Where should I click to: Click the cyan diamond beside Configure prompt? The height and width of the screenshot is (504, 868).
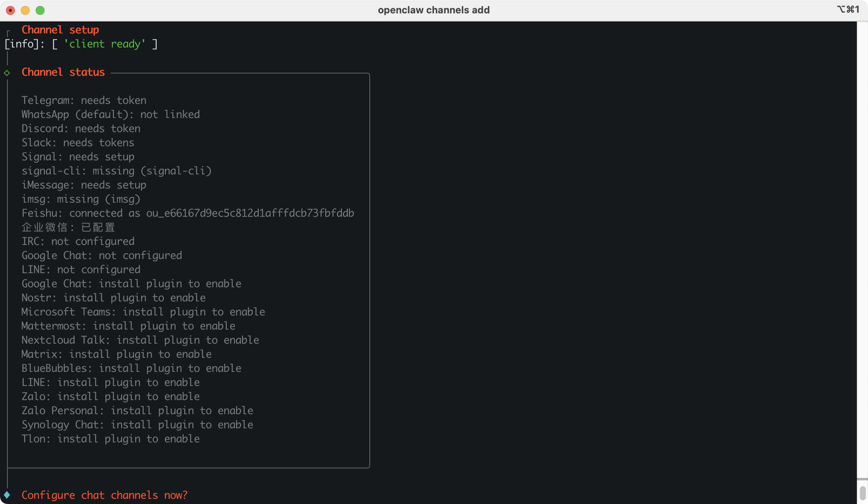point(7,495)
